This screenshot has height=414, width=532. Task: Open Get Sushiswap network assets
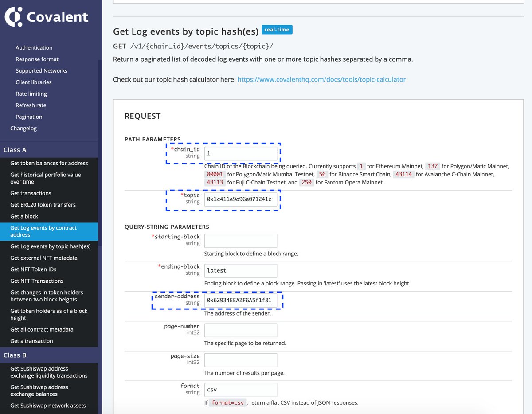48,406
